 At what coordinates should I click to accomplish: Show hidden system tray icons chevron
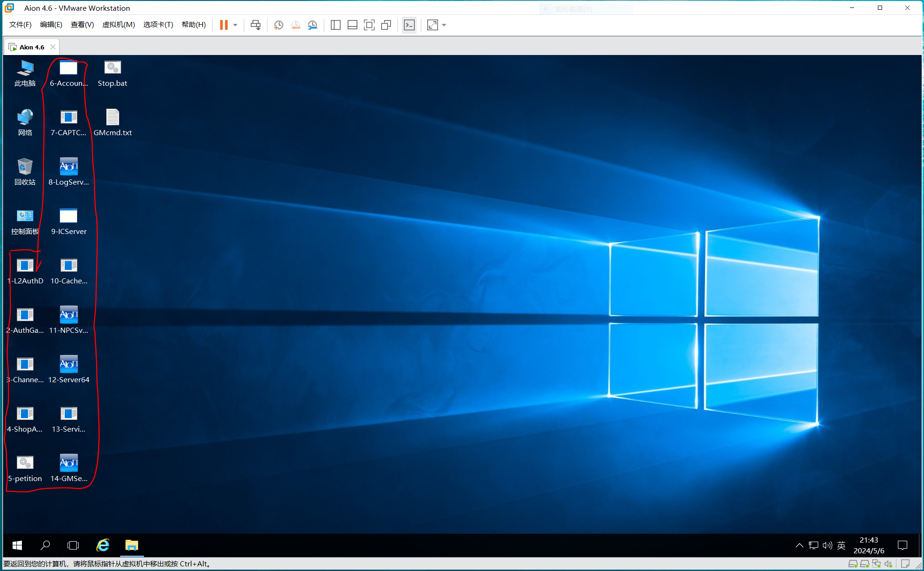coord(799,545)
